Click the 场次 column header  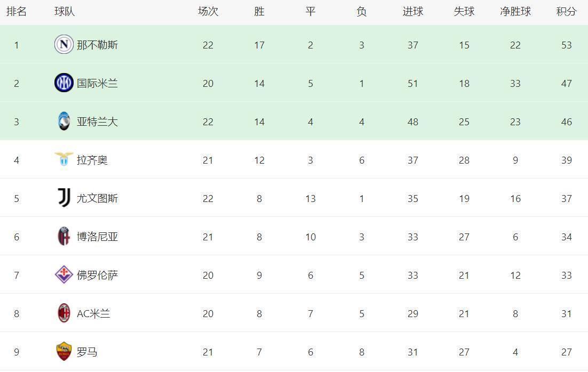(x=208, y=12)
